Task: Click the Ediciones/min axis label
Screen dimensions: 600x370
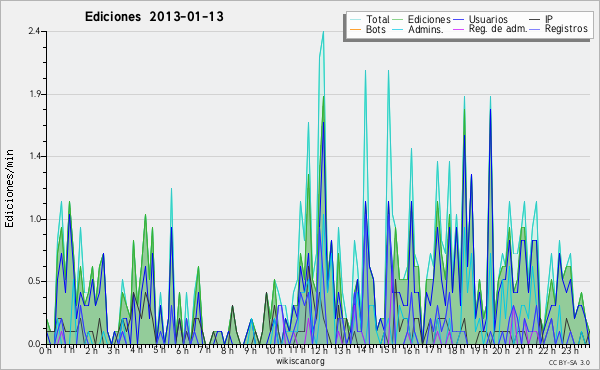Action: coord(9,188)
